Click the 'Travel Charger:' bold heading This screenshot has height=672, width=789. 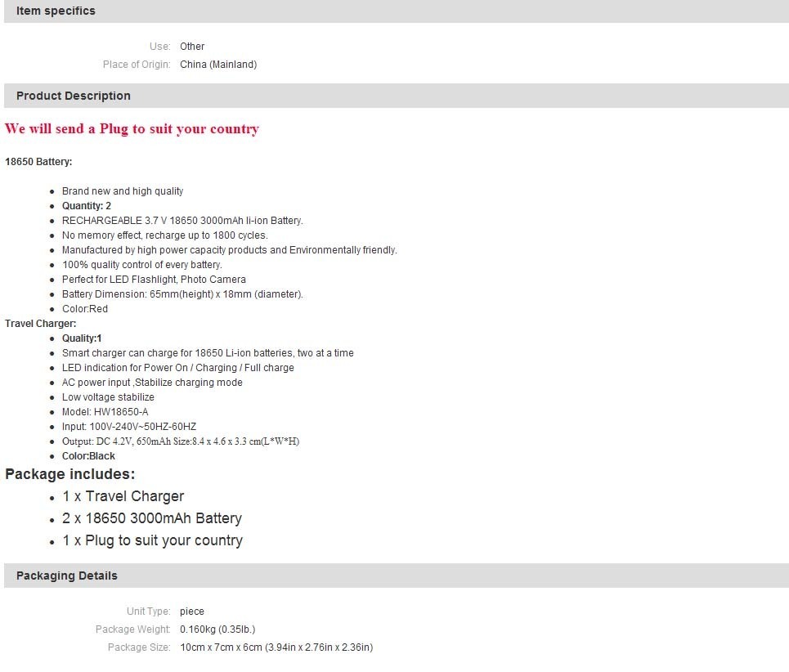coord(41,324)
